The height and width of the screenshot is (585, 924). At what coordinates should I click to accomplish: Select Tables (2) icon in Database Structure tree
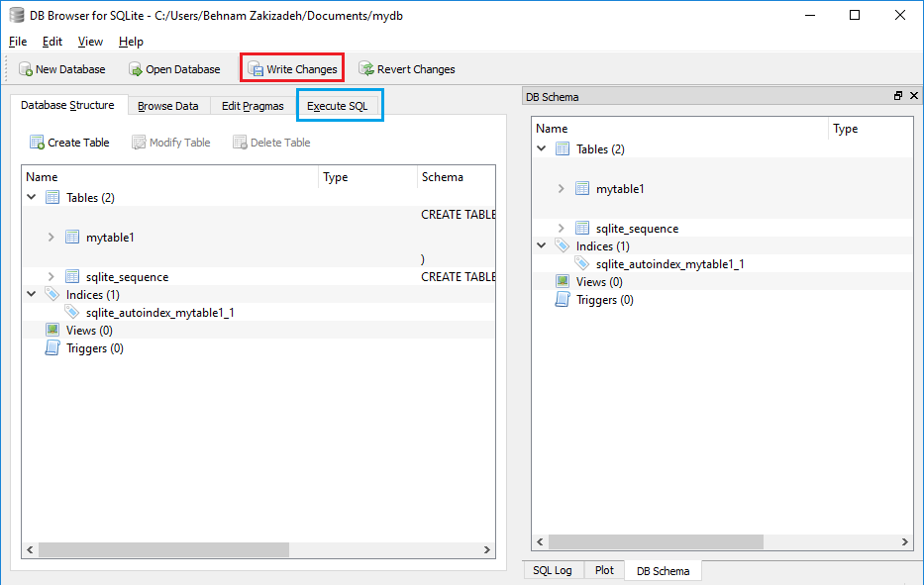pyautogui.click(x=52, y=197)
